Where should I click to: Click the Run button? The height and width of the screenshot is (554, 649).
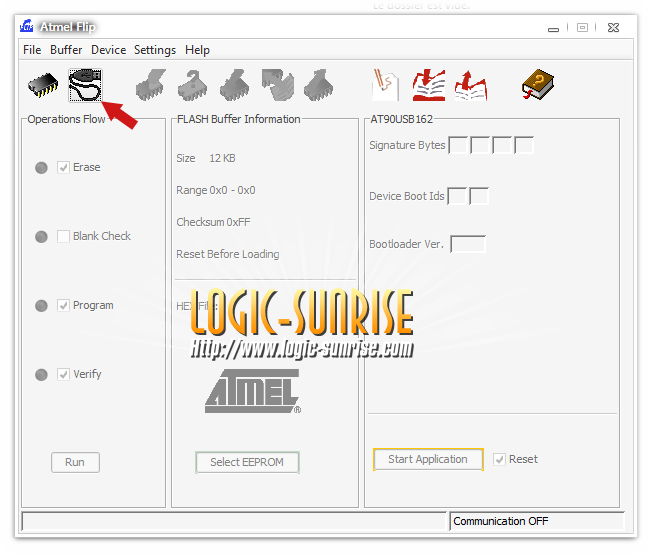(x=75, y=462)
